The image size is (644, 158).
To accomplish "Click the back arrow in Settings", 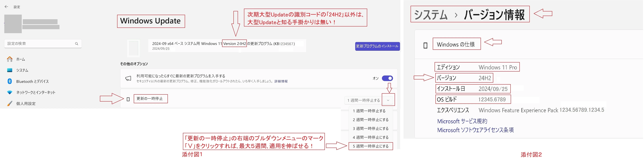I will [x=6, y=7].
